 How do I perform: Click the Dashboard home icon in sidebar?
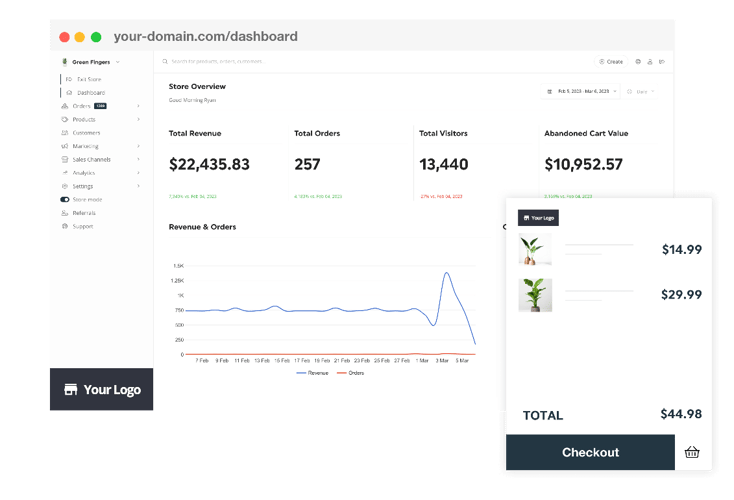pos(69,93)
